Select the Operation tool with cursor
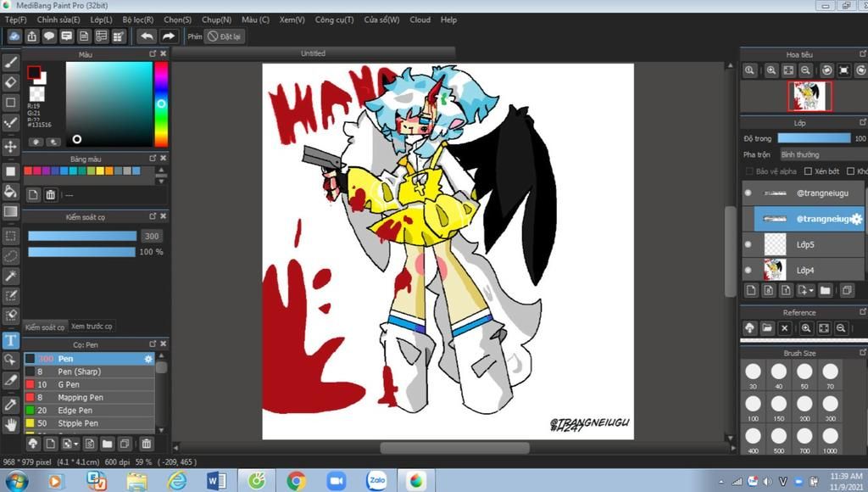This screenshot has width=868, height=492. tap(10, 361)
